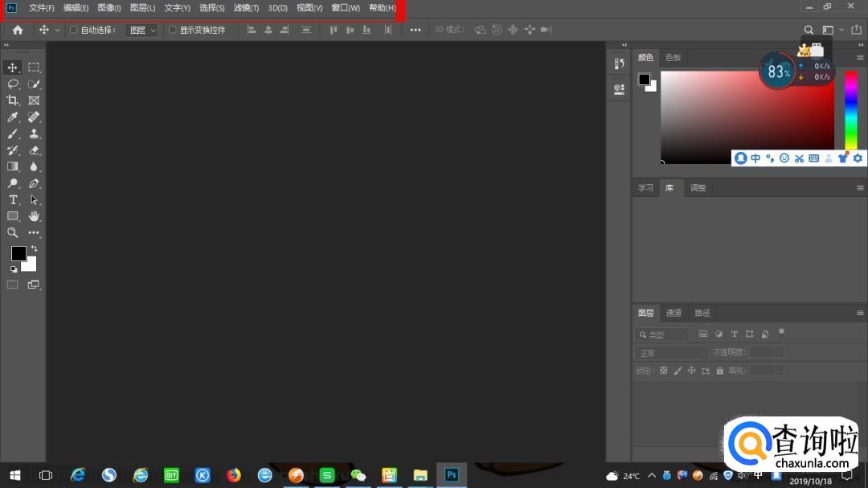The height and width of the screenshot is (488, 868).
Task: Select the Hand tool
Action: 34,216
